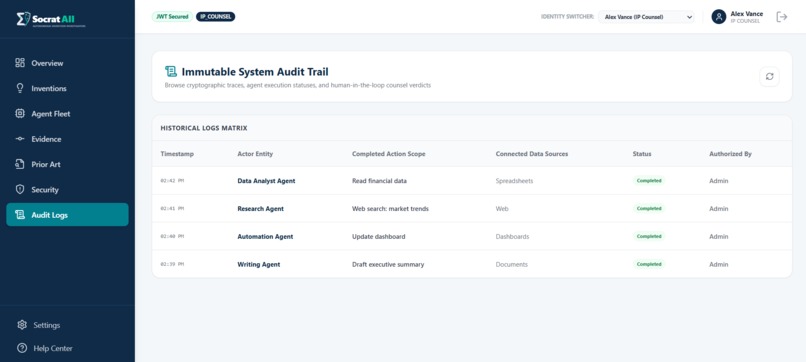This screenshot has height=362, width=806.
Task: Select the Research Agent row name
Action: (x=261, y=208)
